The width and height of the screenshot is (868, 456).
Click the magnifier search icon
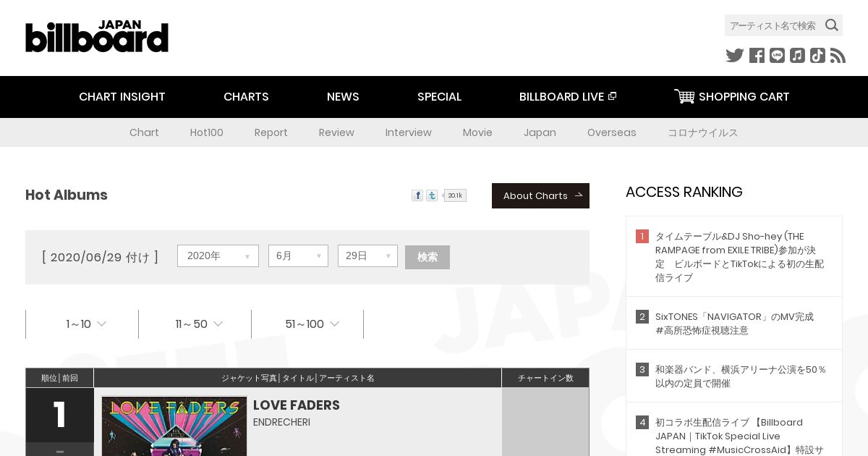(832, 25)
